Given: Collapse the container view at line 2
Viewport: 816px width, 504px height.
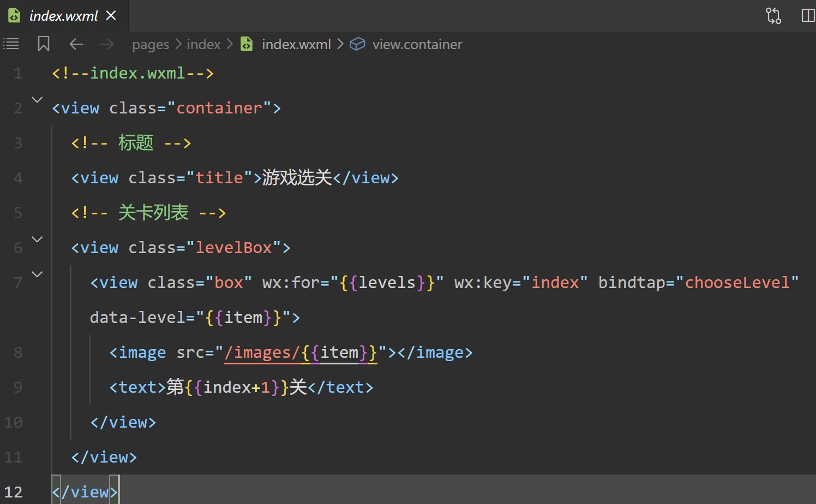Looking at the screenshot, I should pos(37,100).
